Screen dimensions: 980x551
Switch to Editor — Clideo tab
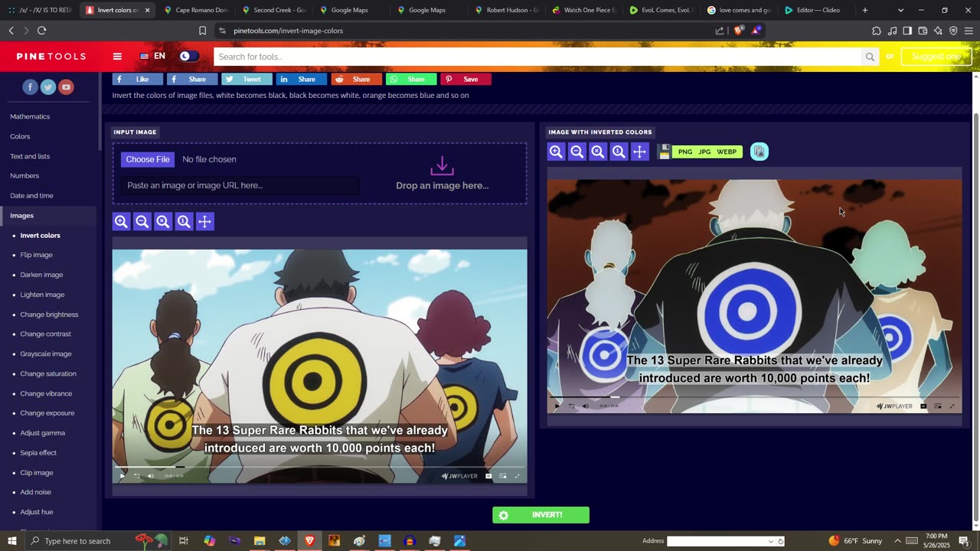pos(815,10)
